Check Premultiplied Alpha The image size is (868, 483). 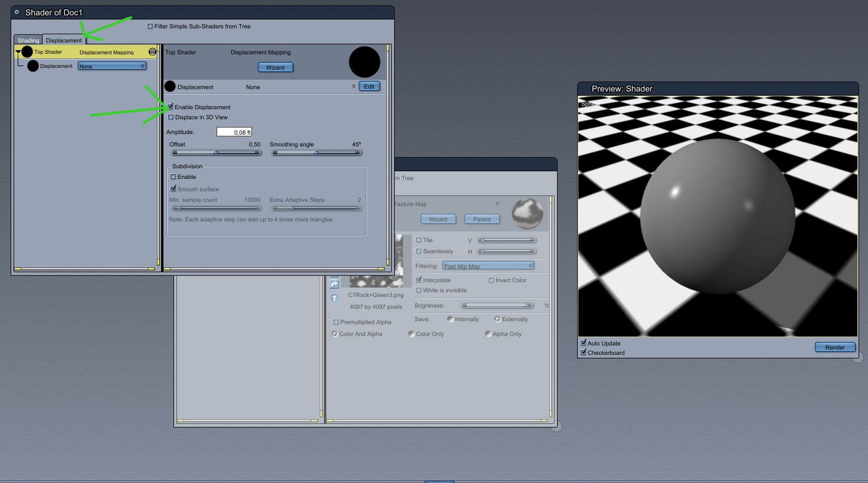(336, 322)
